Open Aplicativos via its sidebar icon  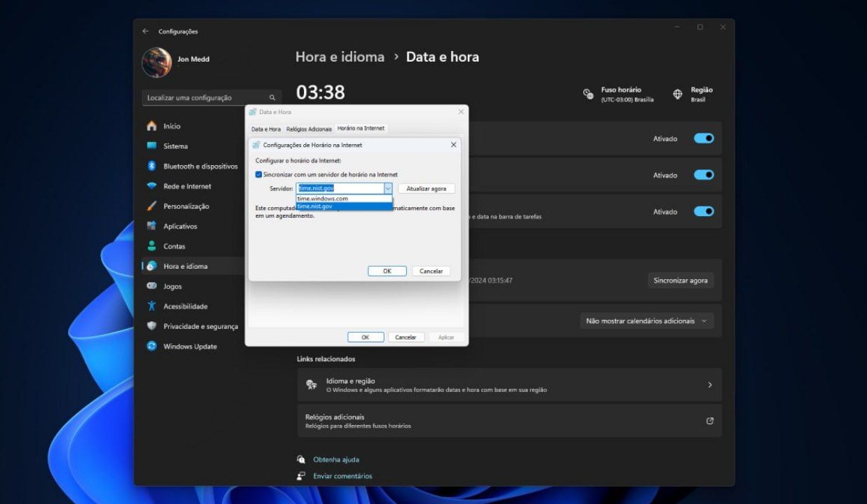pos(151,226)
